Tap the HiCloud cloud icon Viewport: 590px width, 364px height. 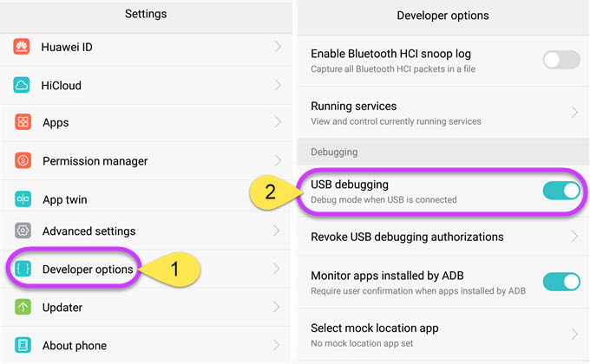(x=23, y=85)
